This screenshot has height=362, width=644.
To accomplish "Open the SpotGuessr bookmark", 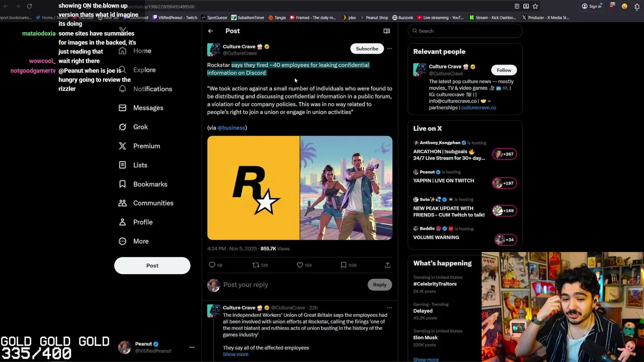I will (214, 18).
